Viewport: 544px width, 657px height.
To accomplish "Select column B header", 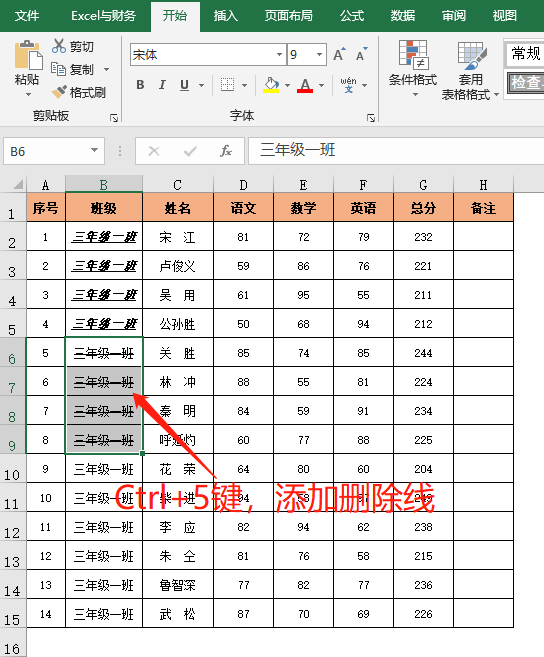I will 104,184.
